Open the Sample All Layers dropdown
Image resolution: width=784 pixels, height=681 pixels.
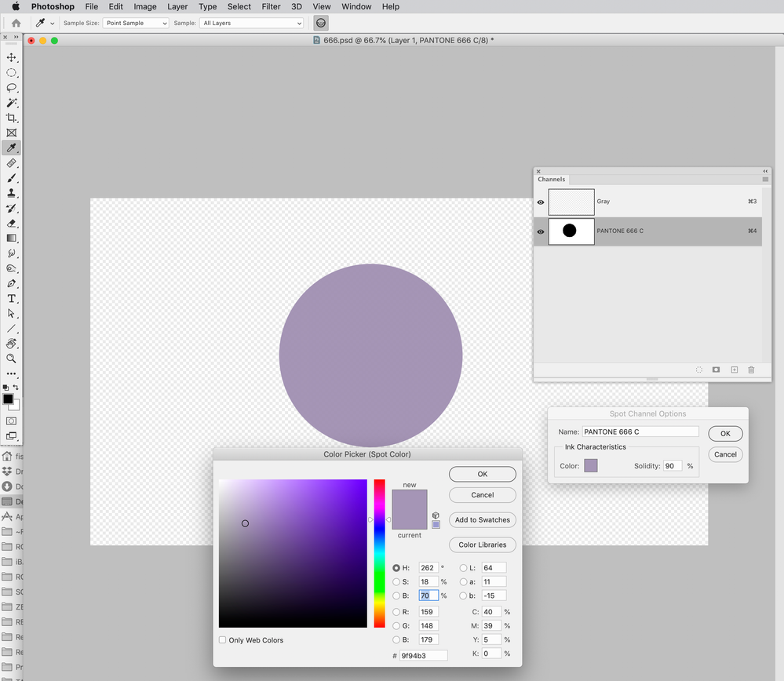coord(251,23)
